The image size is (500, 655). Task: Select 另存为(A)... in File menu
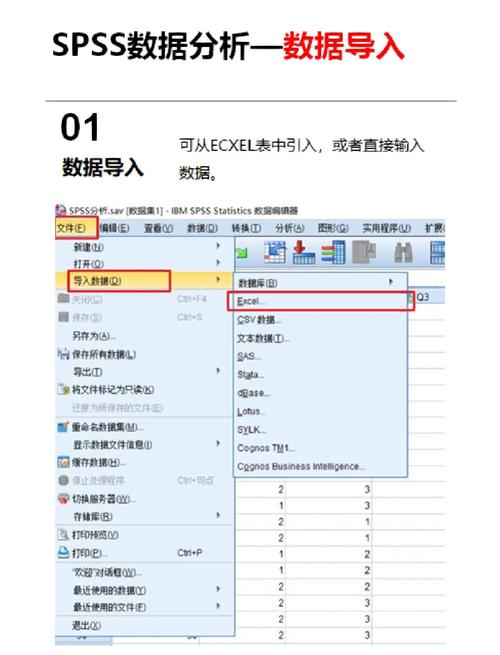(x=145, y=335)
